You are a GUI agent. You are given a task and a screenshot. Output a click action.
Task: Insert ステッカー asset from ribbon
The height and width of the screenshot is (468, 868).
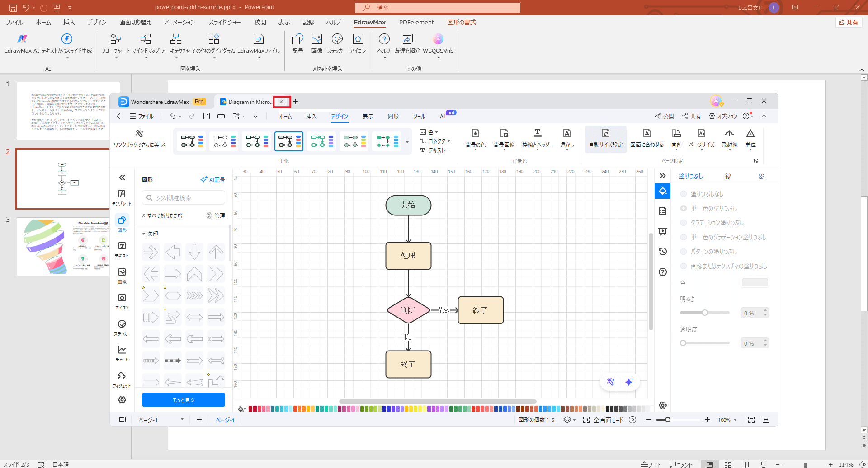[x=337, y=44]
